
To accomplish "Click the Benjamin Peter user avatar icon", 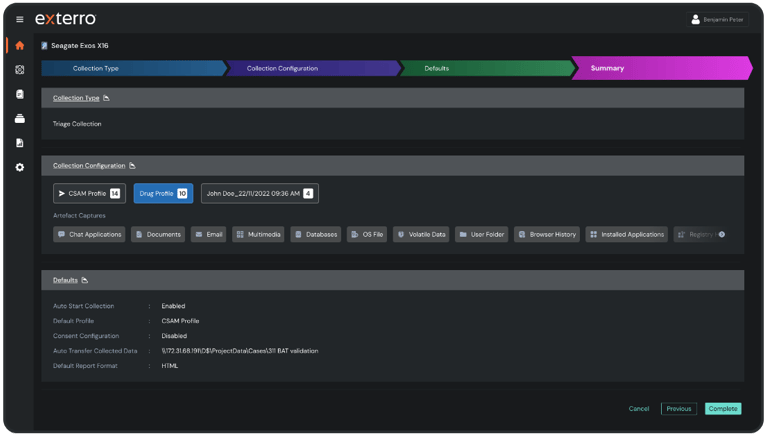I will [695, 20].
